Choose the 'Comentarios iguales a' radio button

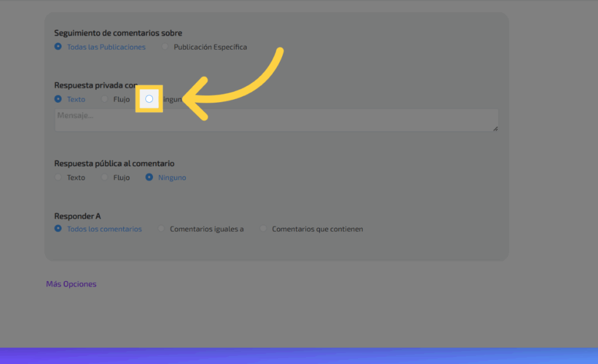[161, 229]
